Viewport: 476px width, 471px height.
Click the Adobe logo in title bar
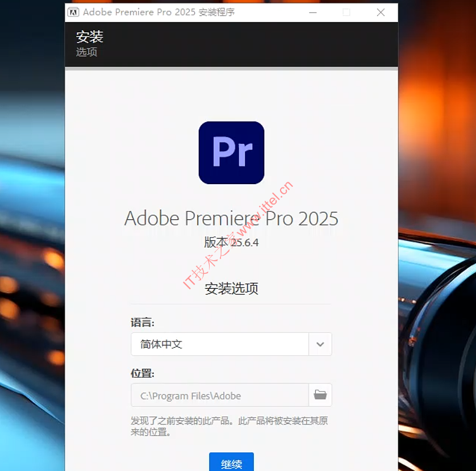(x=73, y=12)
